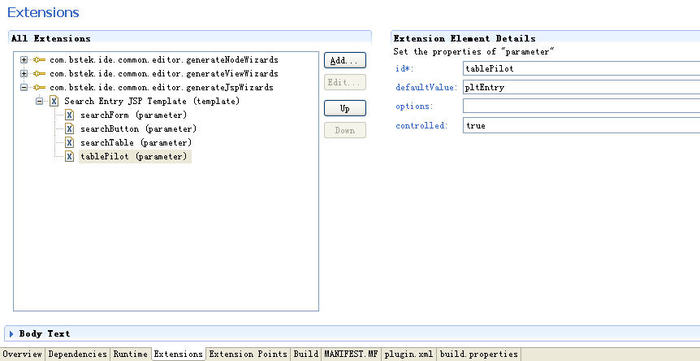Click the generateJspWizards key icon
Image resolution: width=700 pixels, height=361 pixels.
point(39,87)
